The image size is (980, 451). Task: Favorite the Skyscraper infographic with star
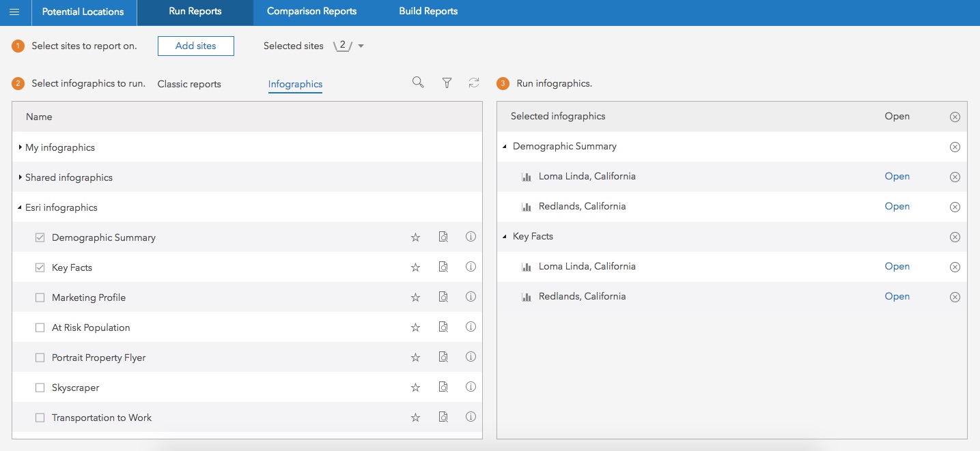pos(415,388)
